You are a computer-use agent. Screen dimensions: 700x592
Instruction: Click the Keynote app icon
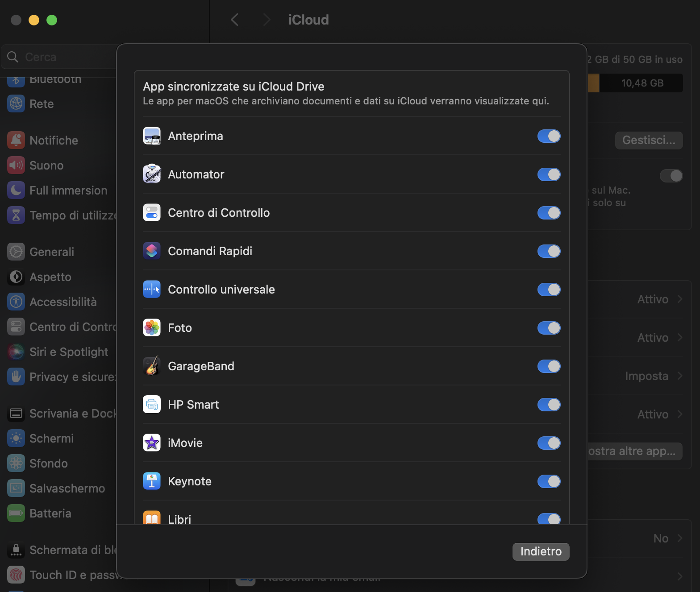(x=152, y=481)
